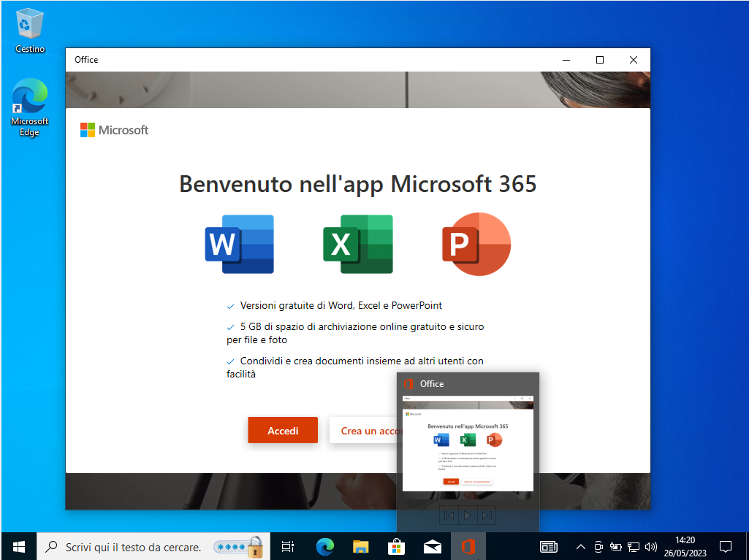Image resolution: width=749 pixels, height=560 pixels.
Task: Click the Office icon in the taskbar
Action: (468, 546)
